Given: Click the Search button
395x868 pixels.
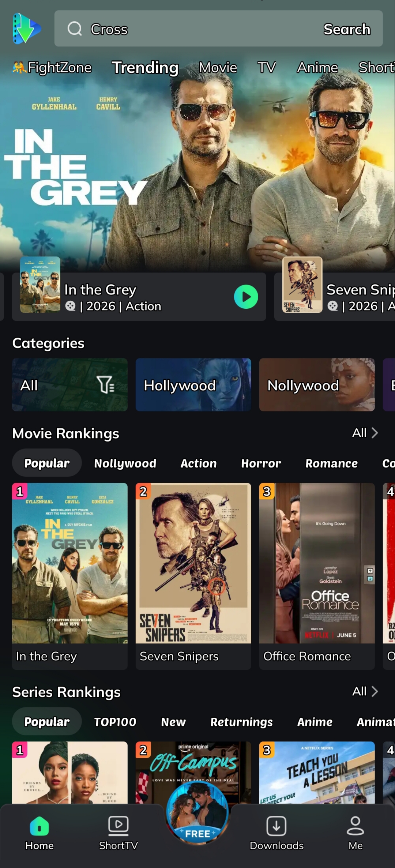Looking at the screenshot, I should (x=347, y=29).
